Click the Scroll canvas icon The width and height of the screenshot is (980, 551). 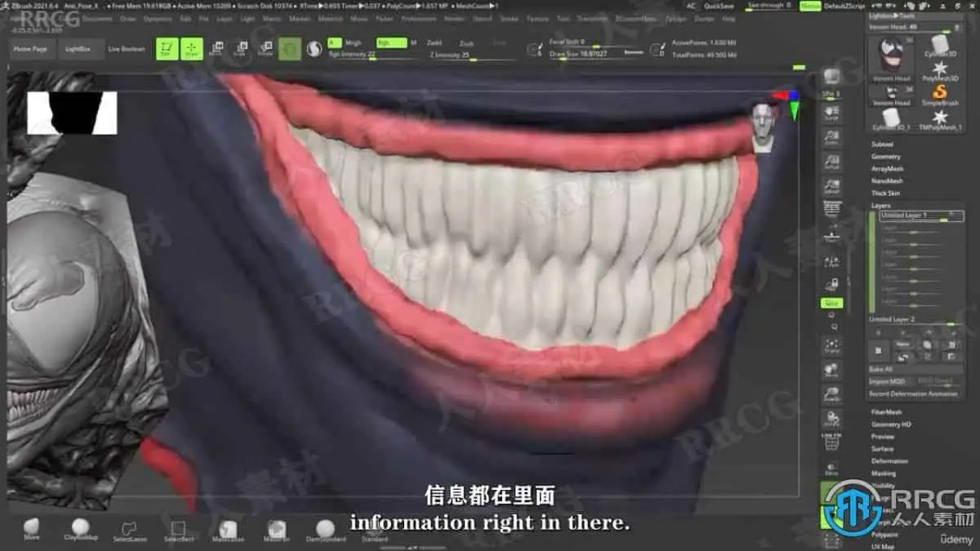[831, 114]
